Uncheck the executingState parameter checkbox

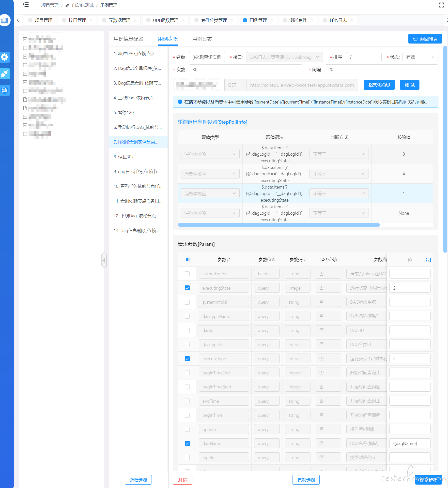click(x=187, y=288)
